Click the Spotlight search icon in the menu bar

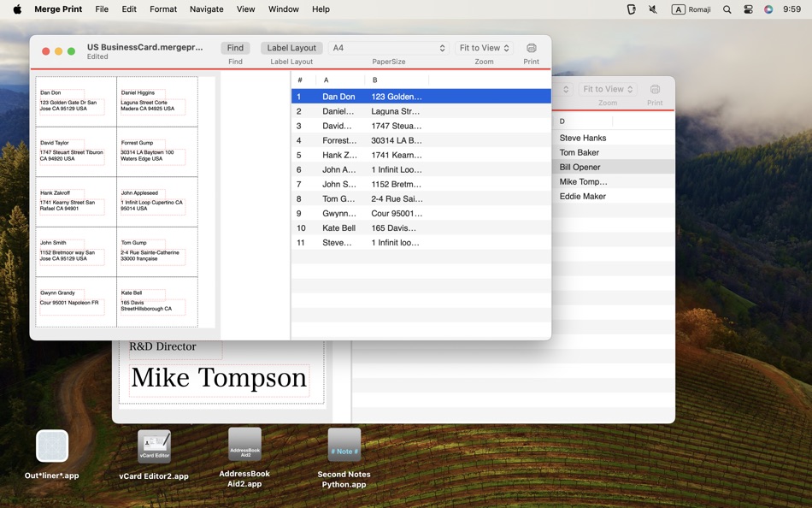pos(727,9)
